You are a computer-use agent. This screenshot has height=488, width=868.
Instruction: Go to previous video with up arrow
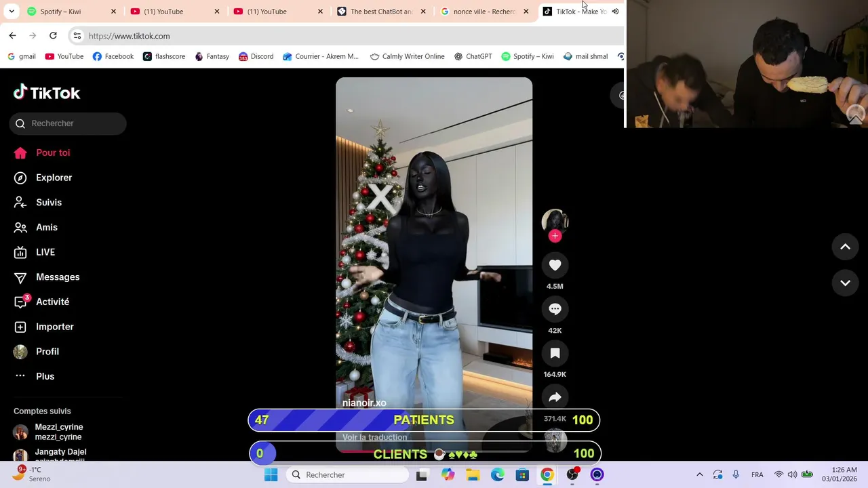click(x=845, y=247)
